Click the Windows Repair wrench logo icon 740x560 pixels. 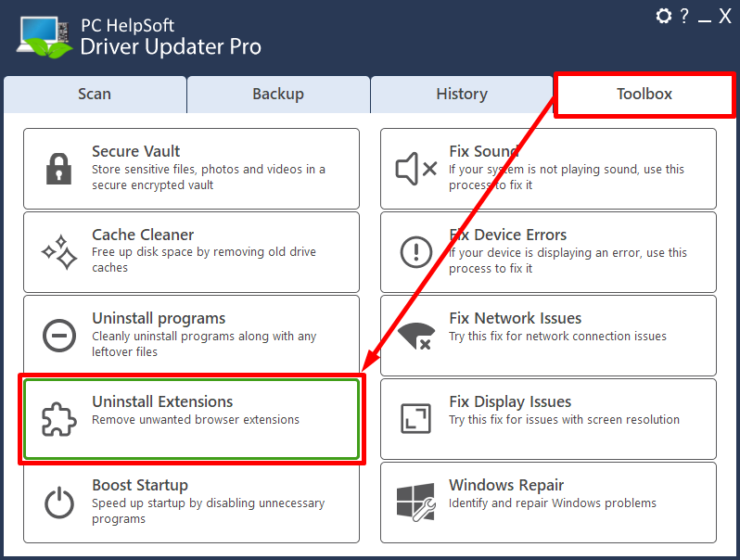(x=415, y=502)
